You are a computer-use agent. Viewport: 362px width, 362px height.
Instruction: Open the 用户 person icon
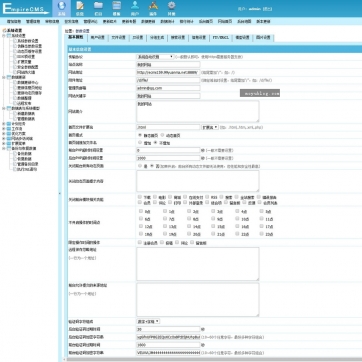135,5
